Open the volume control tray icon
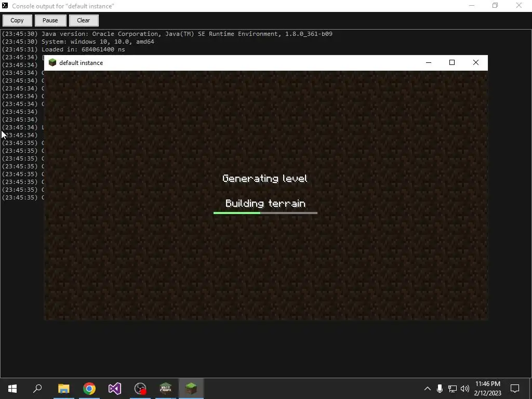The width and height of the screenshot is (532, 399). tap(465, 389)
